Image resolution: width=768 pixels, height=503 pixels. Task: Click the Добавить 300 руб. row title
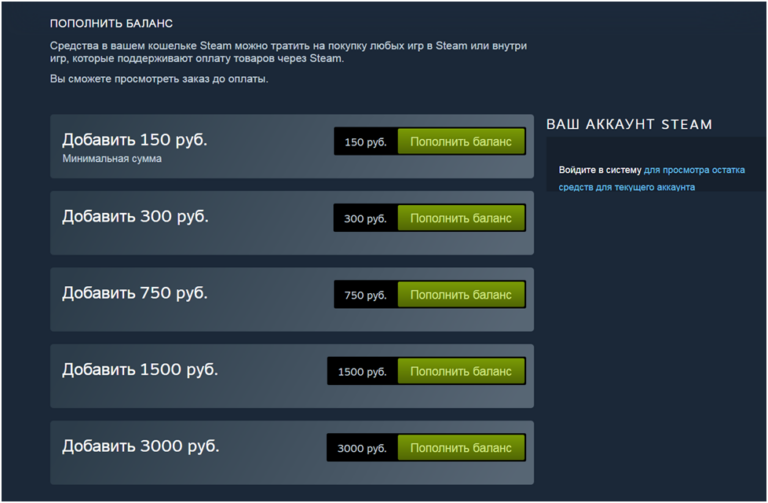tap(135, 216)
